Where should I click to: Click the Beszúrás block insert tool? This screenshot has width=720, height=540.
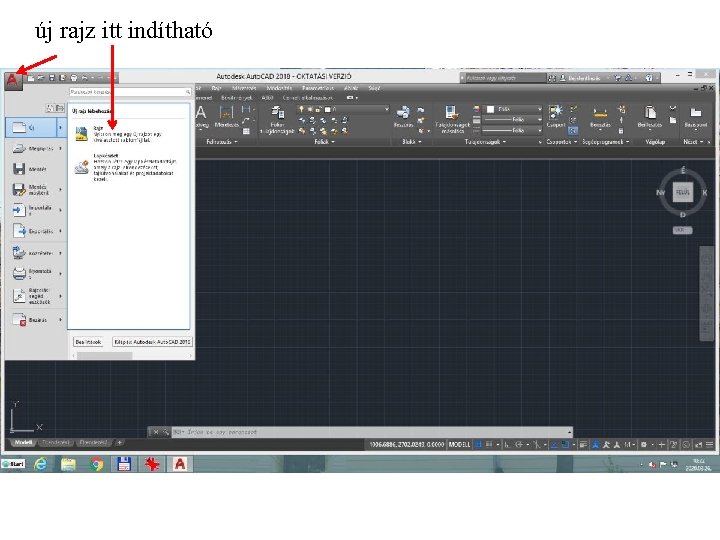[x=403, y=117]
